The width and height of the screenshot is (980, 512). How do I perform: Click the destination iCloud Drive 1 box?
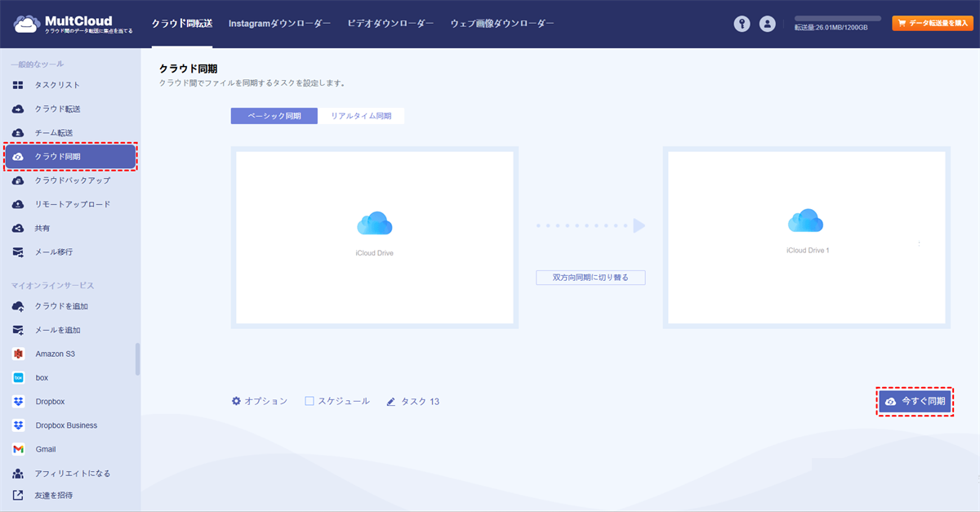[x=807, y=238]
